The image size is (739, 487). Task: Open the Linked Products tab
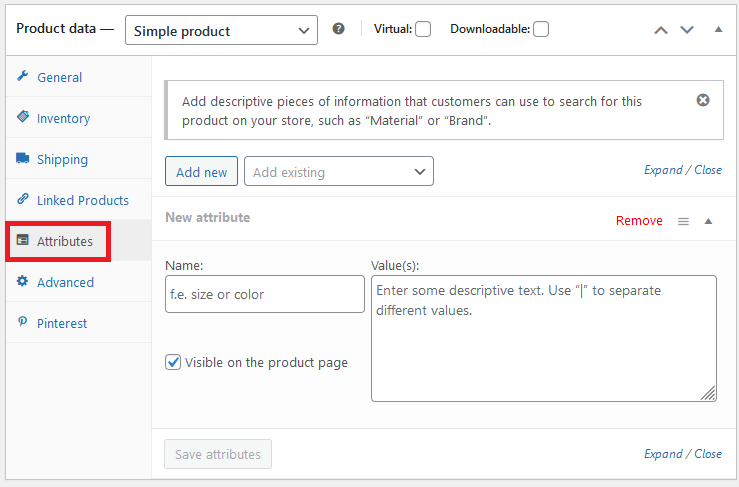pyautogui.click(x=82, y=200)
